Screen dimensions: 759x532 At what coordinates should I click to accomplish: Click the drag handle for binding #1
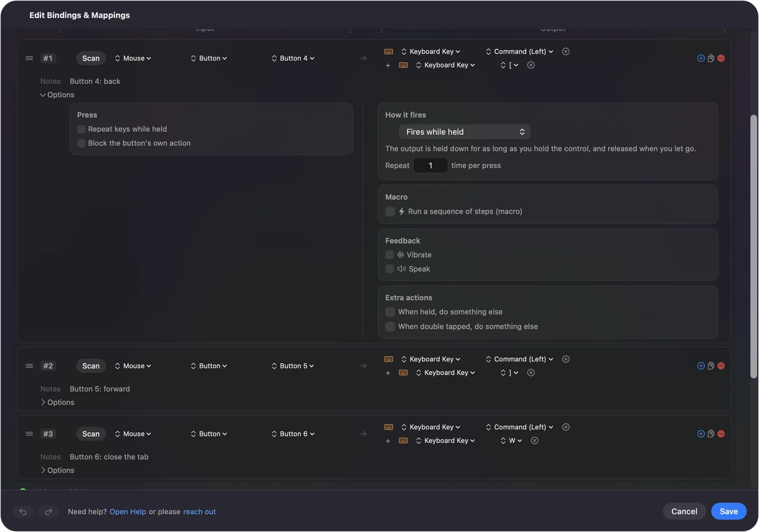click(x=29, y=58)
